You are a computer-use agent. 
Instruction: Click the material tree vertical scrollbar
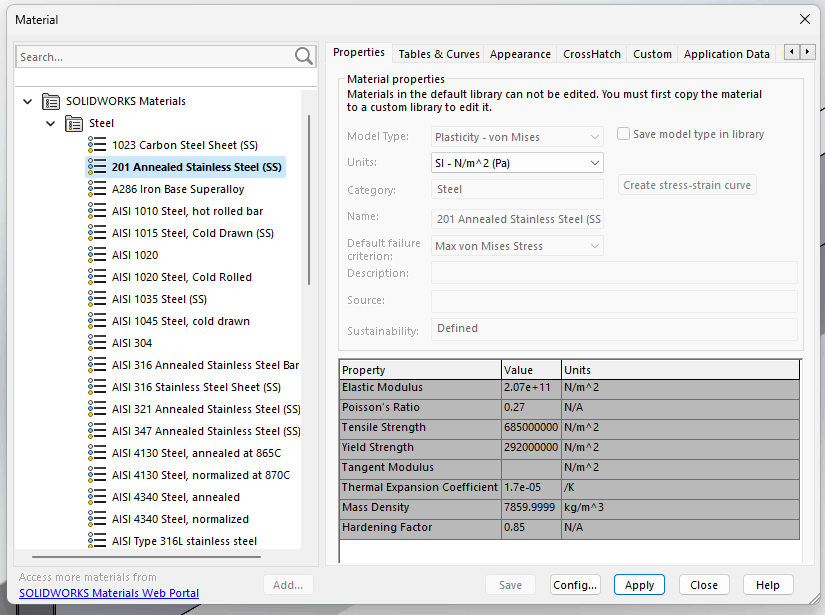click(x=309, y=200)
